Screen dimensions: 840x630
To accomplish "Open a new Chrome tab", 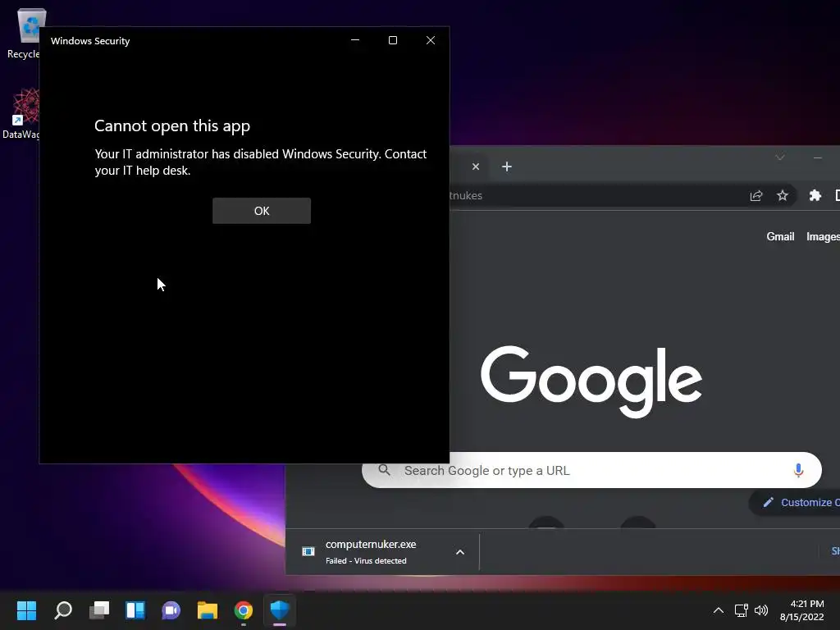I will tap(507, 167).
